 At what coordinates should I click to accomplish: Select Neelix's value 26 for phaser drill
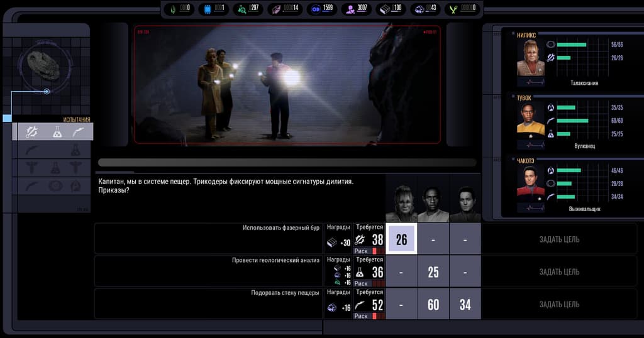pyautogui.click(x=401, y=239)
